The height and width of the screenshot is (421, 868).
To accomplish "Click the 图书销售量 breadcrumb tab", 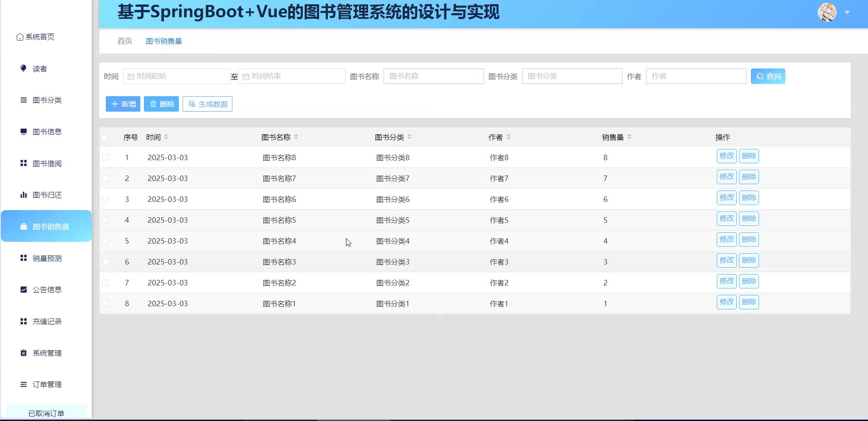I will 164,41.
